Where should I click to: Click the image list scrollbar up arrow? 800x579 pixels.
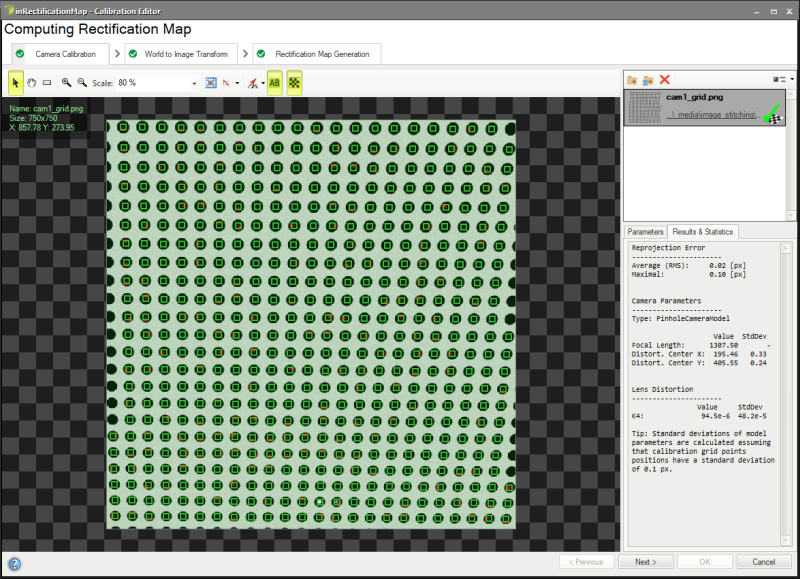tap(791, 94)
